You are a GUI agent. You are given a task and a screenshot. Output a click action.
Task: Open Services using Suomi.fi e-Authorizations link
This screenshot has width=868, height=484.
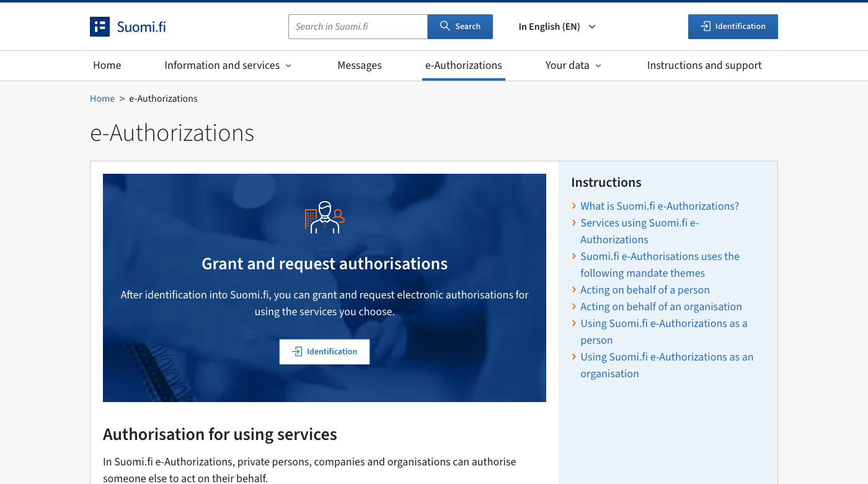[640, 231]
